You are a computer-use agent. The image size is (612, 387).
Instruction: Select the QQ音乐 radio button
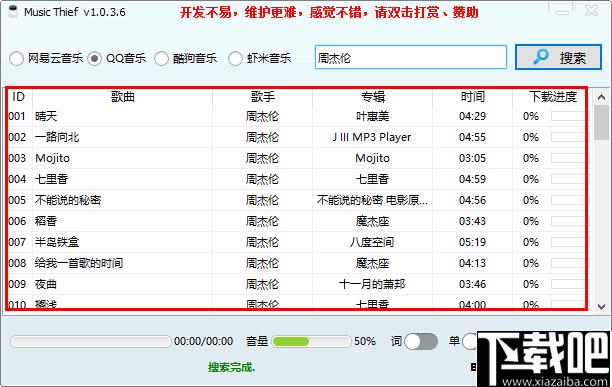94,59
